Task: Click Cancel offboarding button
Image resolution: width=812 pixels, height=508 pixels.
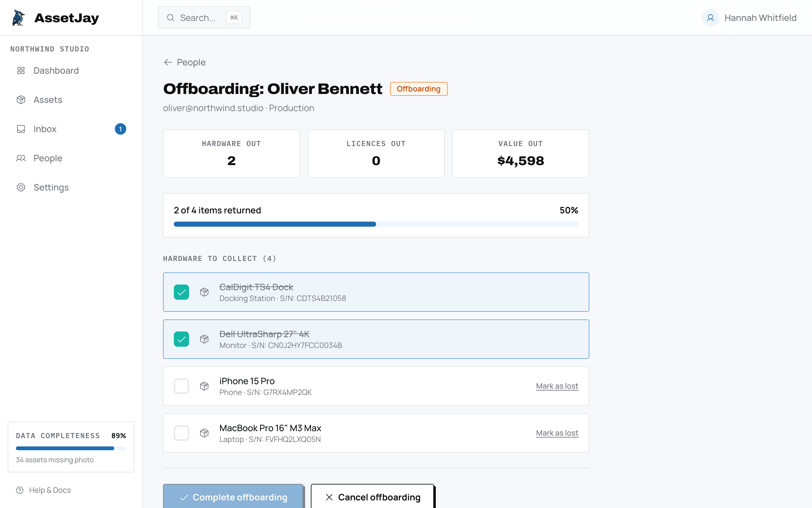Action: 372,497
